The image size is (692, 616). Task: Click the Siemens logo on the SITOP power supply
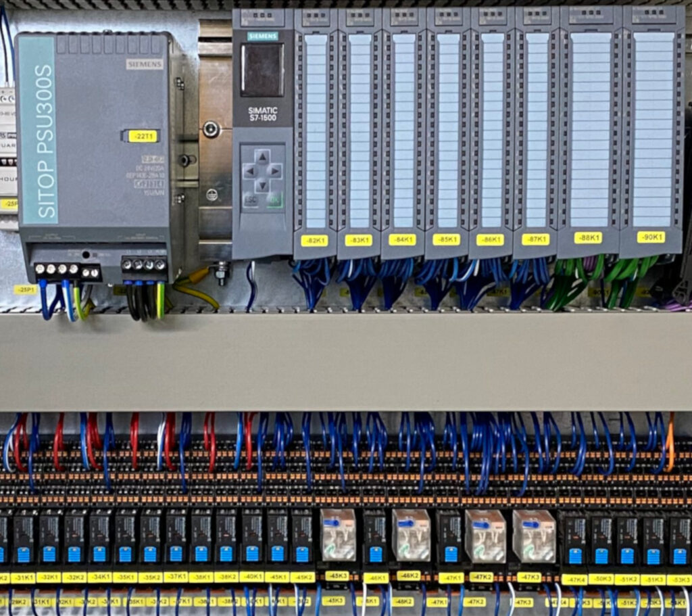(145, 64)
